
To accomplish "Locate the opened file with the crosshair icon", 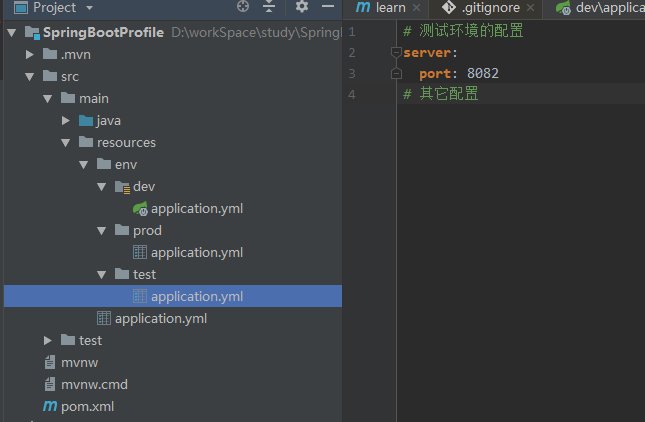I will tap(243, 6).
